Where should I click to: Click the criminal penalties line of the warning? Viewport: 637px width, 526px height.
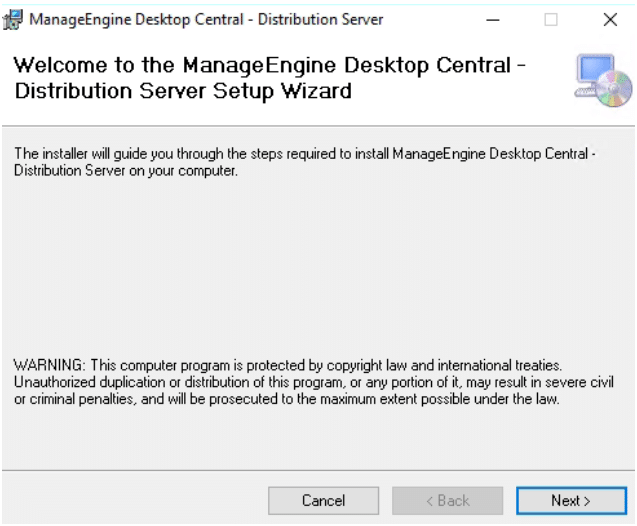pos(287,399)
